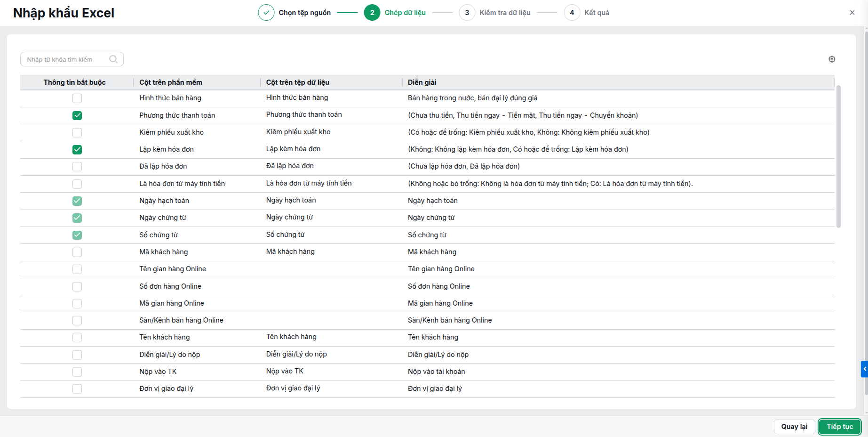Image resolution: width=868 pixels, height=437 pixels.
Task: Click Ngày hạch toán required checkbox
Action: point(77,201)
